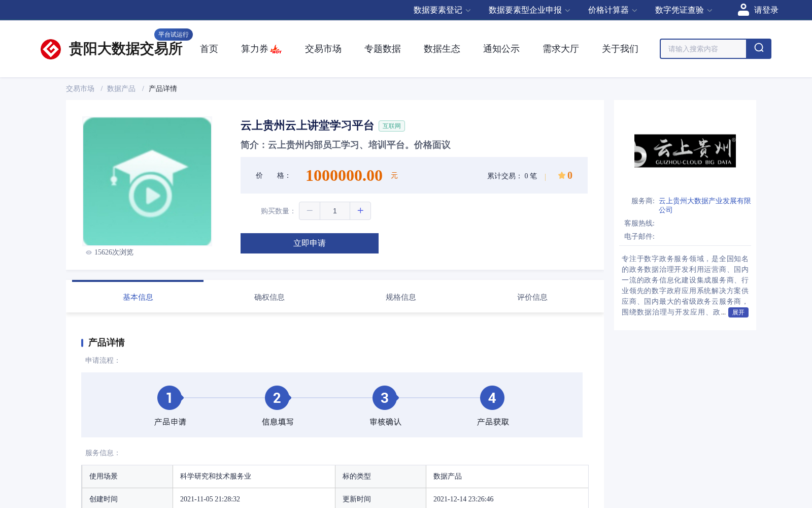Click the favorite star icon
Screen dimensions: 812x508
[562, 175]
